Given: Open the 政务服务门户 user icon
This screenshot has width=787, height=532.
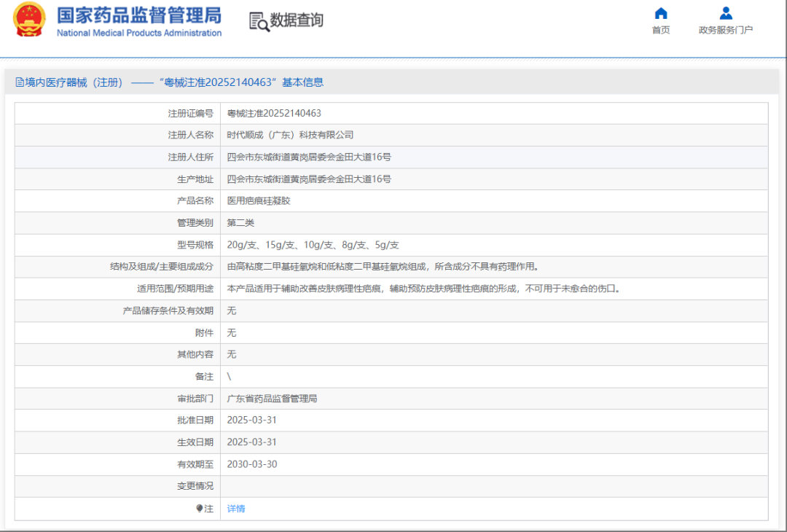Looking at the screenshot, I should point(725,13).
